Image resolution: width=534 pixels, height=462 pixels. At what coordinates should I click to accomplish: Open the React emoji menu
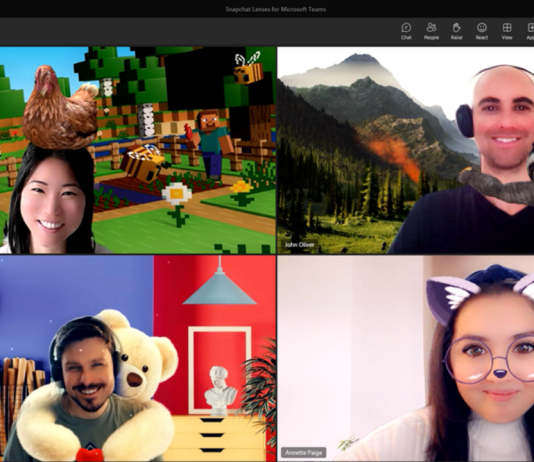pyautogui.click(x=482, y=31)
